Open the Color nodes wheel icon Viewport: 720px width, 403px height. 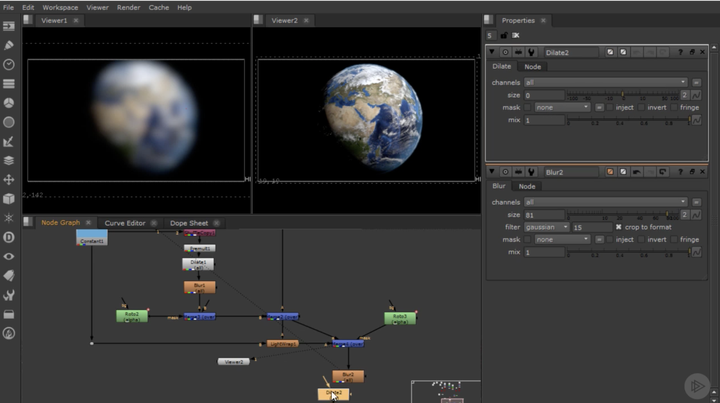point(9,103)
